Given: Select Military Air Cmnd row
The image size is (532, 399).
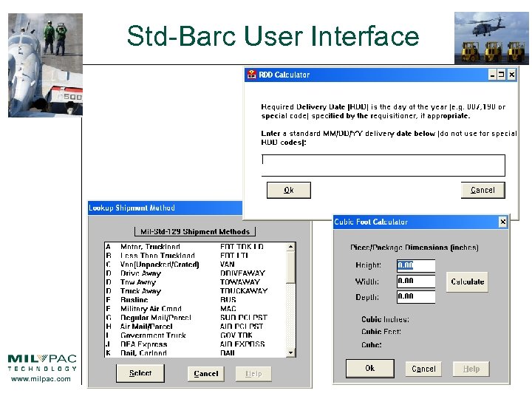Looking at the screenshot, I should coord(196,308).
